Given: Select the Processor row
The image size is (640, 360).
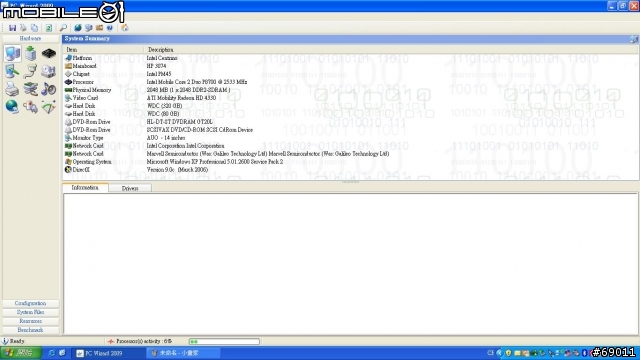Looking at the screenshot, I should (351, 82).
